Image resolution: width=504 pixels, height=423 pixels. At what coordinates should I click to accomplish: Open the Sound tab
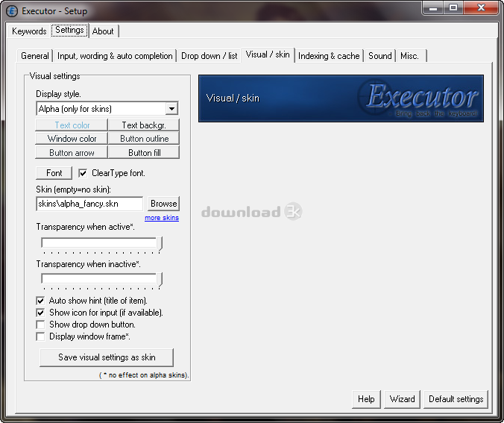(x=379, y=56)
